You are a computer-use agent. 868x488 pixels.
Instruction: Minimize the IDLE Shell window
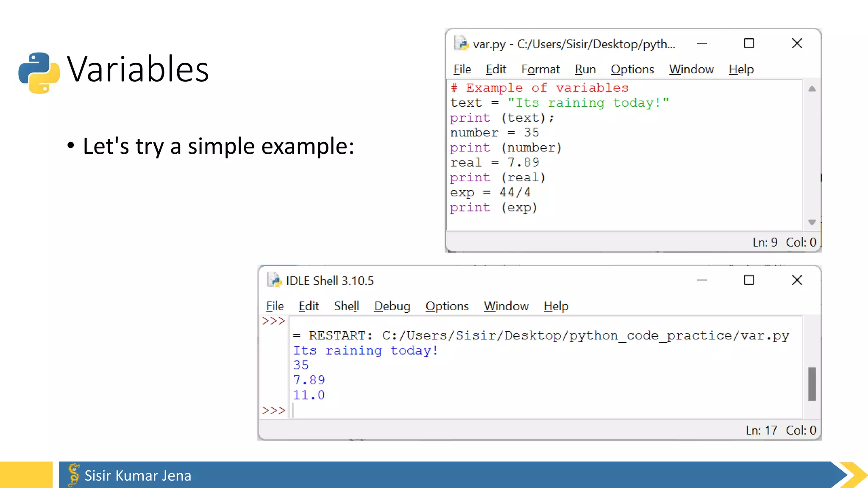coord(702,280)
